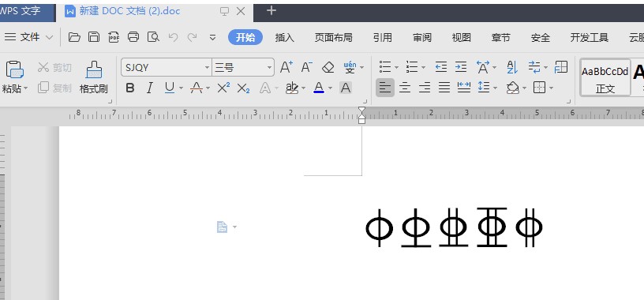Apply paragraph shading fill

tap(513, 88)
